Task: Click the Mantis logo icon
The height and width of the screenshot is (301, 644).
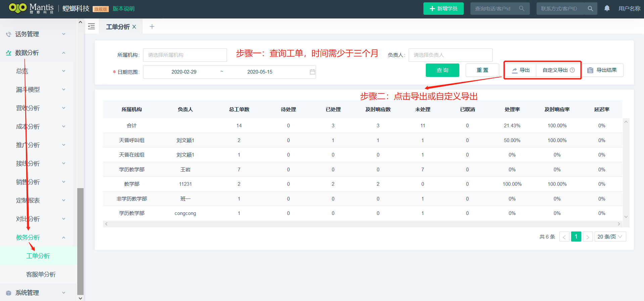Action: pos(17,8)
